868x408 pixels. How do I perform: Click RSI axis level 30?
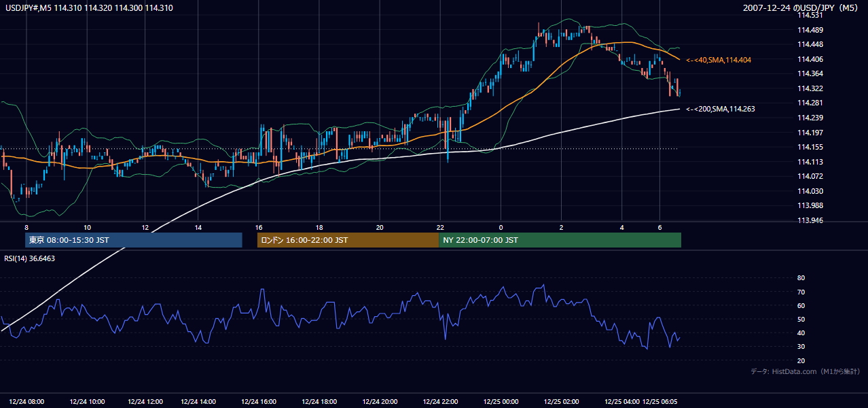[801, 347]
